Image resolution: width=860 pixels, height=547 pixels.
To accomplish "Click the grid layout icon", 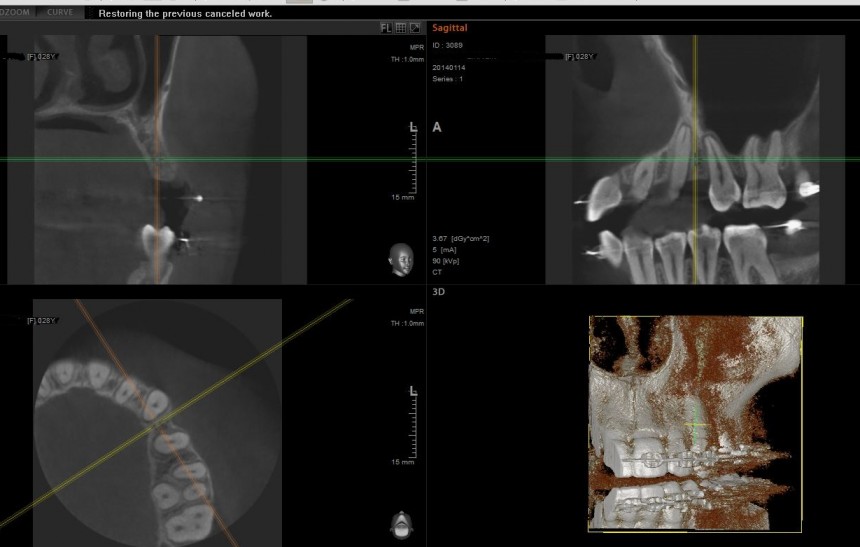I will pyautogui.click(x=400, y=28).
